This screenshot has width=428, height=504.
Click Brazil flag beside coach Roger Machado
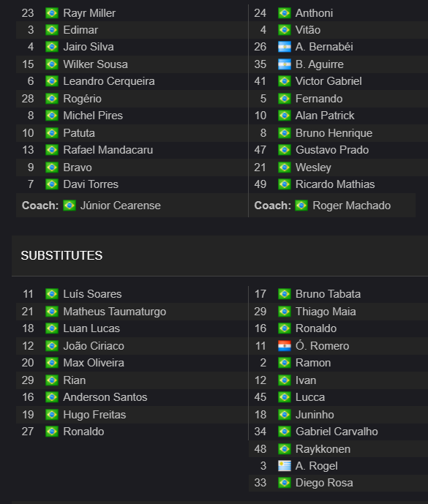tap(301, 206)
